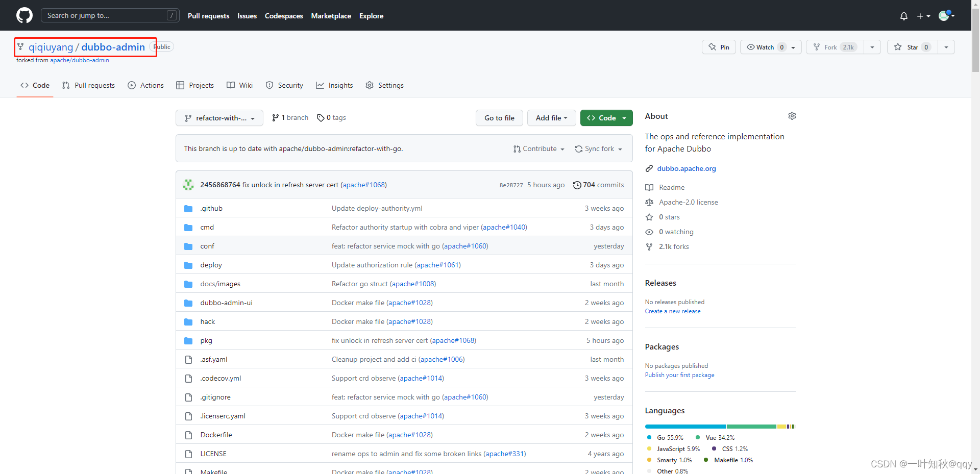This screenshot has width=980, height=474.
Task: Switch to the Insights tab
Action: pos(334,85)
